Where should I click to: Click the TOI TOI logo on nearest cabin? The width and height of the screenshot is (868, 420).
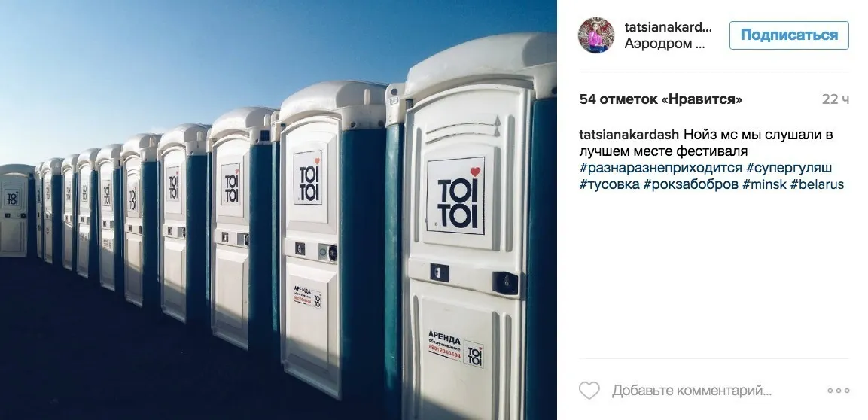pyautogui.click(x=456, y=195)
